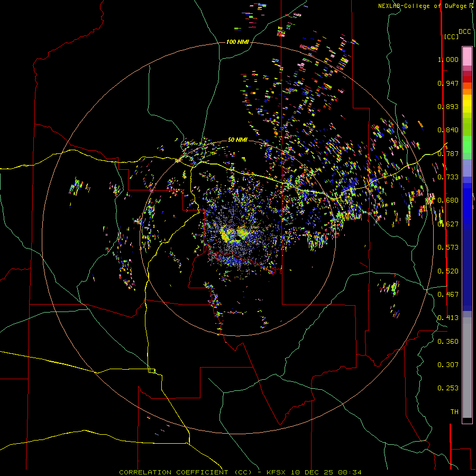The height and width of the screenshot is (476, 476).
Task: Click the TH label near legend bottom
Action: [454, 412]
